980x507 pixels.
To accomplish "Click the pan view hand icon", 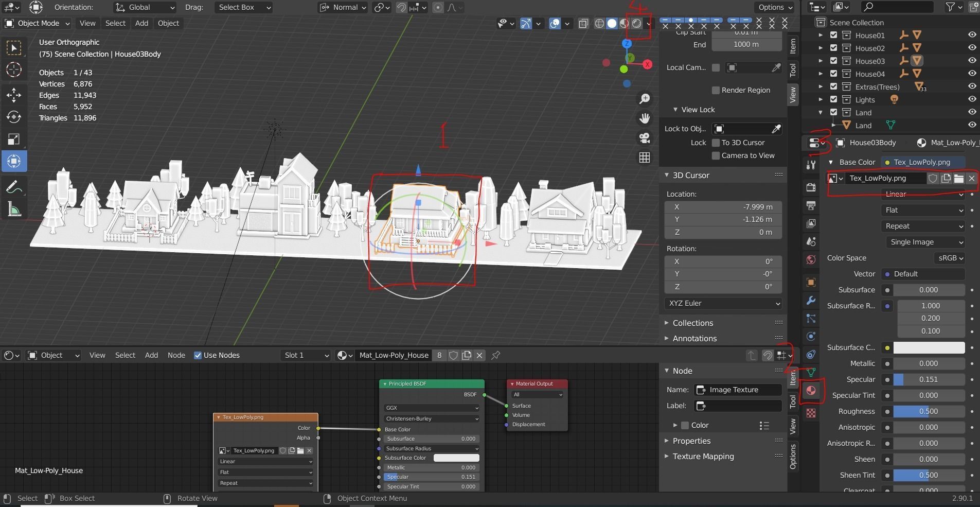I will [645, 118].
